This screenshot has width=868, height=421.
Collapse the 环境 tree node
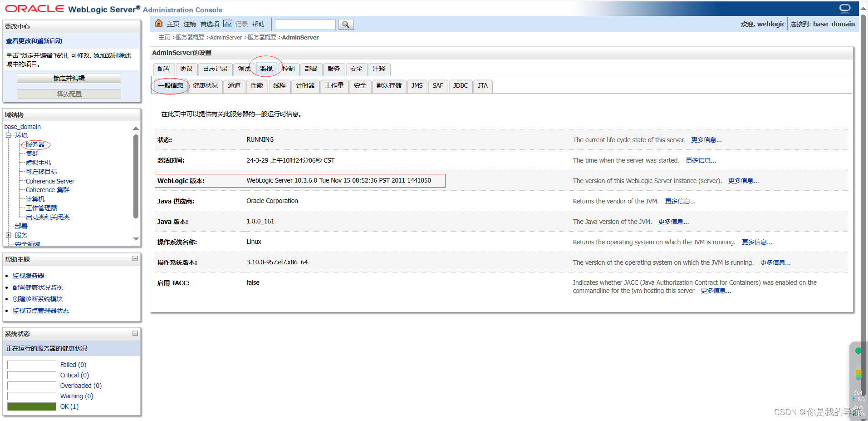point(8,135)
